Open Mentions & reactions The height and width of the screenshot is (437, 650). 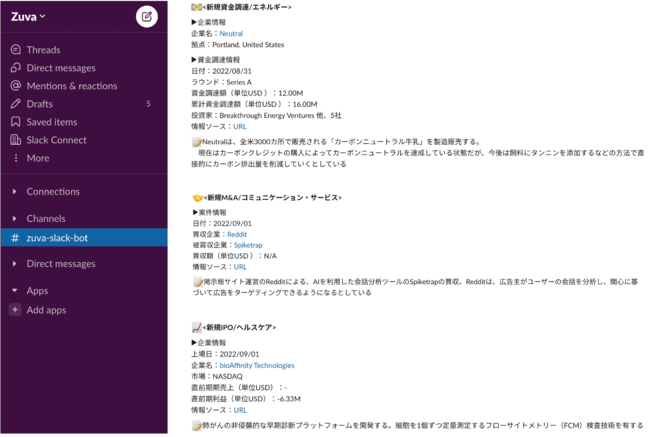(x=72, y=86)
